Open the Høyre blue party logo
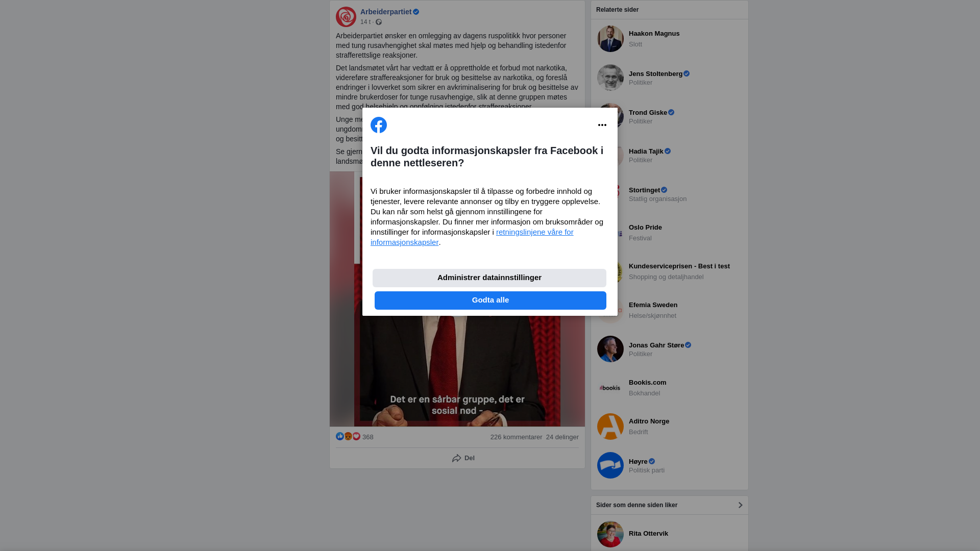980x551 pixels. [x=610, y=465]
